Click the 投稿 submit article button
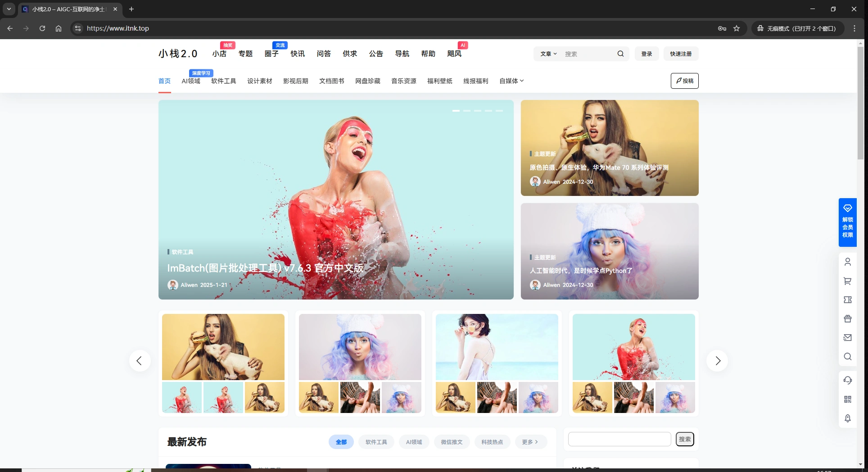Screen dimensions: 868x472 (x=684, y=81)
